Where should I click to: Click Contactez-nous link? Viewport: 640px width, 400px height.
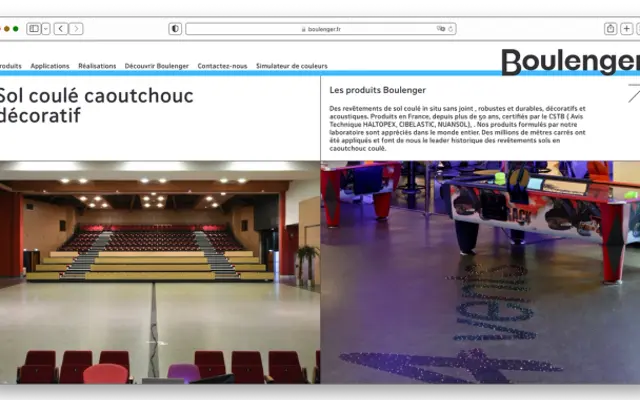click(x=222, y=66)
